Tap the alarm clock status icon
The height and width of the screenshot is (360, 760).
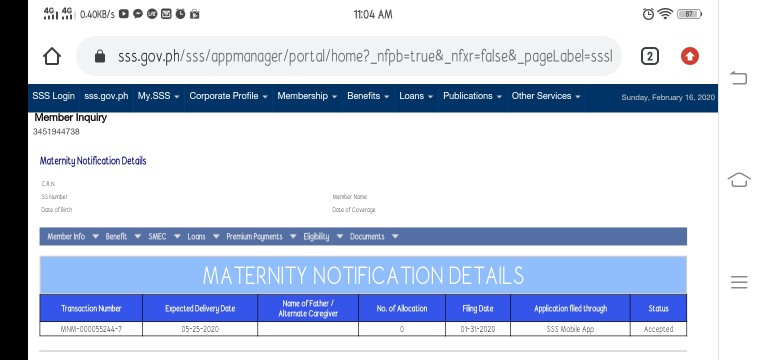pos(648,14)
